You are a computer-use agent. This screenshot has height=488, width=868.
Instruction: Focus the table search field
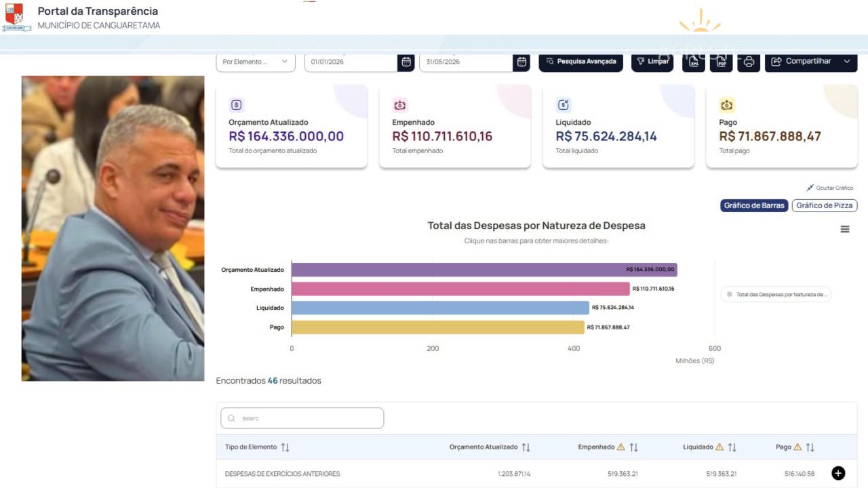click(302, 418)
